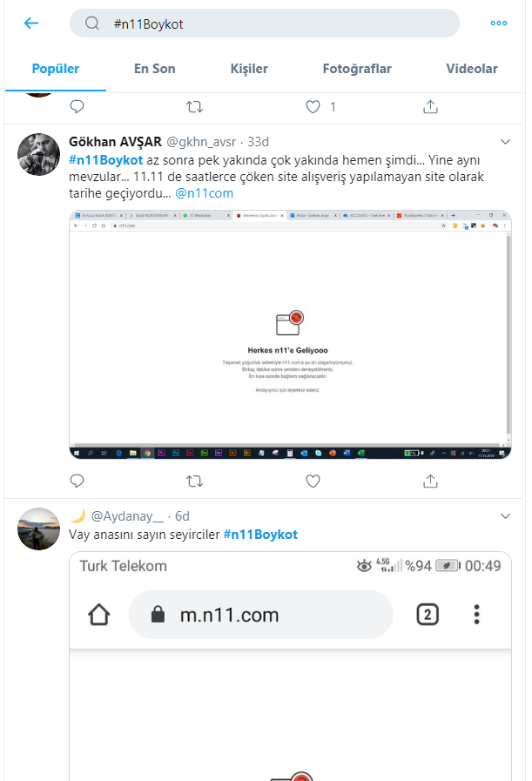The height and width of the screenshot is (781, 532).
Task: Expand the chevron menu on Gökhan's tweet
Action: tap(505, 142)
